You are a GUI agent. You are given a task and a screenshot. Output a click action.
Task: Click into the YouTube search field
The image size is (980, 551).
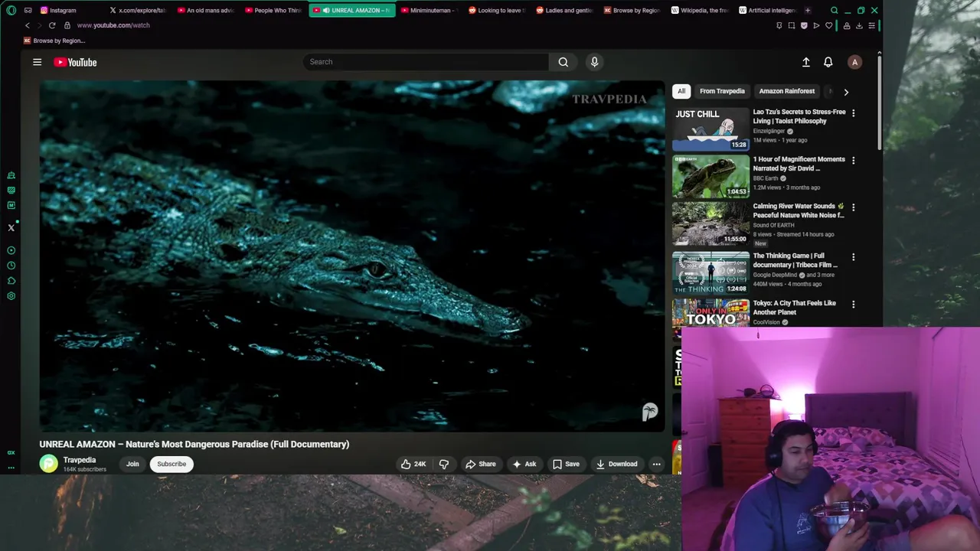[x=426, y=62]
